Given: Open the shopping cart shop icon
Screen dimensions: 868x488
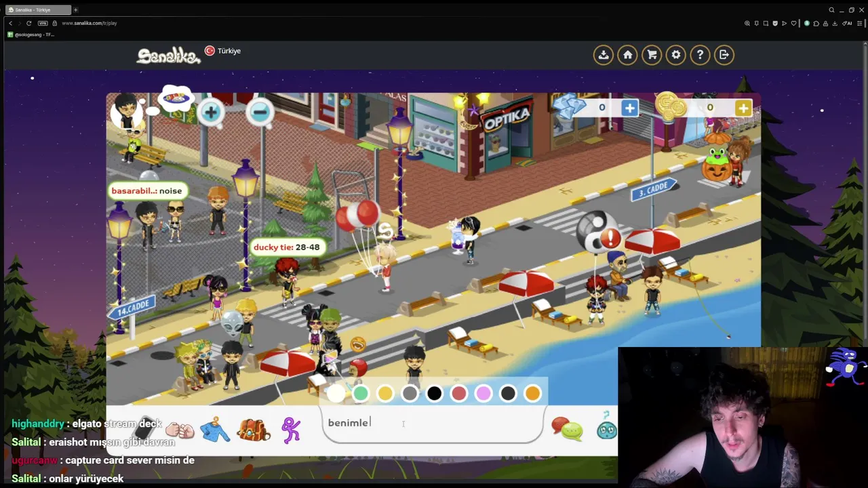Looking at the screenshot, I should coord(652,55).
